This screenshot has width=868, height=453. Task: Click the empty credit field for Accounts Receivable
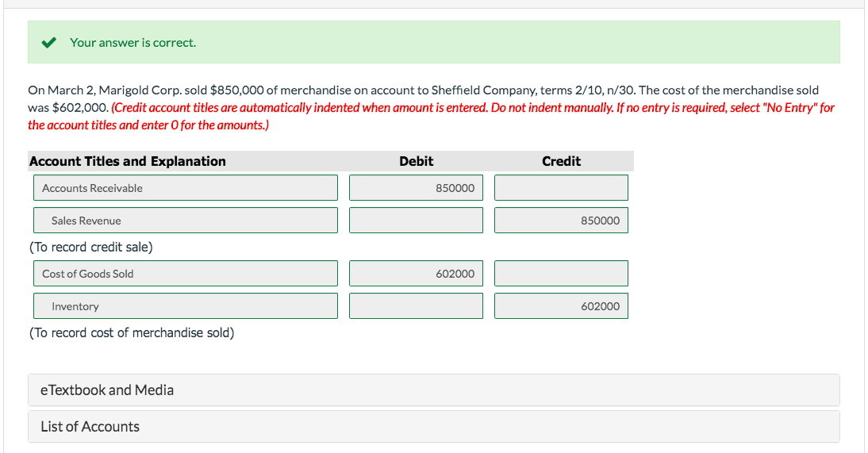561,188
